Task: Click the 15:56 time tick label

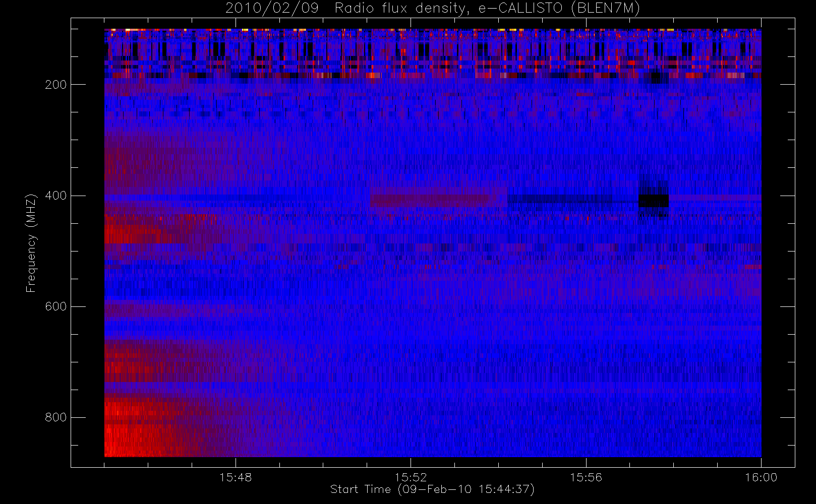Action: click(586, 477)
